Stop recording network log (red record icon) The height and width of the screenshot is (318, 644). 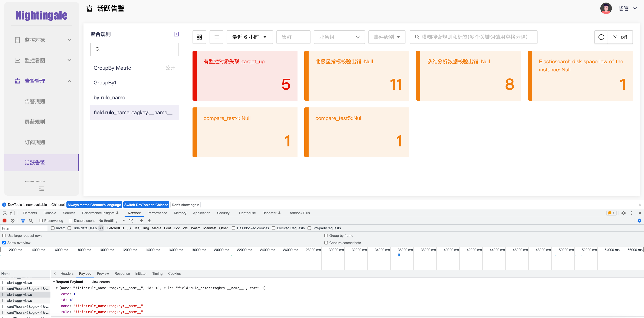[4, 221]
